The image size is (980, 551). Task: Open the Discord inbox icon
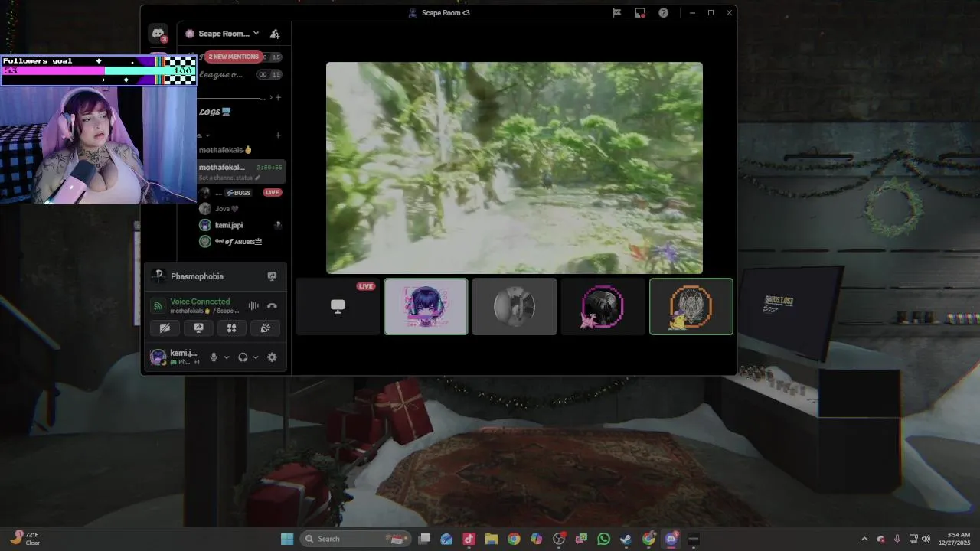[640, 13]
